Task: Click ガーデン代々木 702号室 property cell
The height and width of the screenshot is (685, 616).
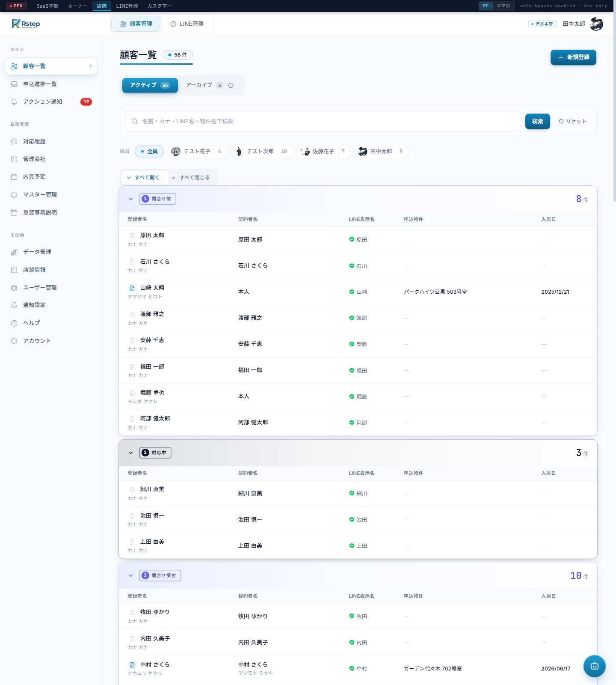Action: (433, 669)
